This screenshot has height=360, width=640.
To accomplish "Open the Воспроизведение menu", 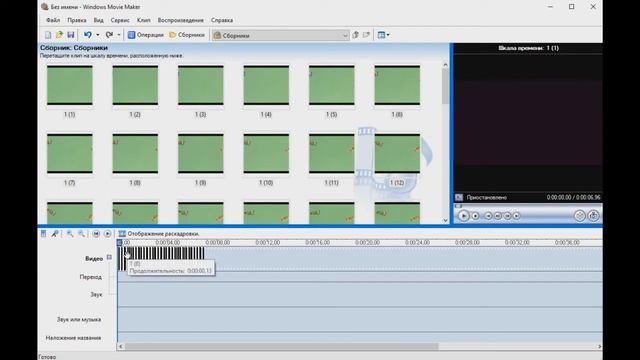I will point(180,20).
